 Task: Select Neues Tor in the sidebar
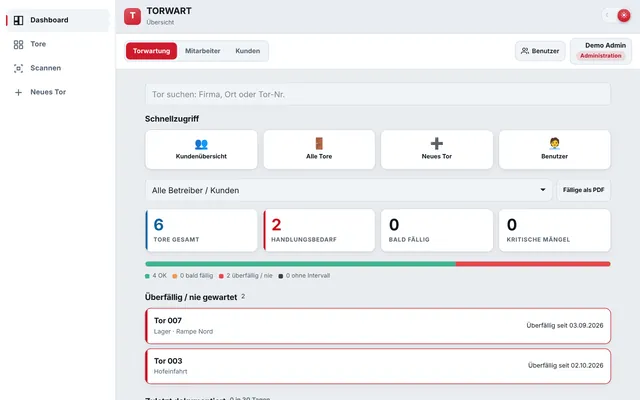click(58, 92)
